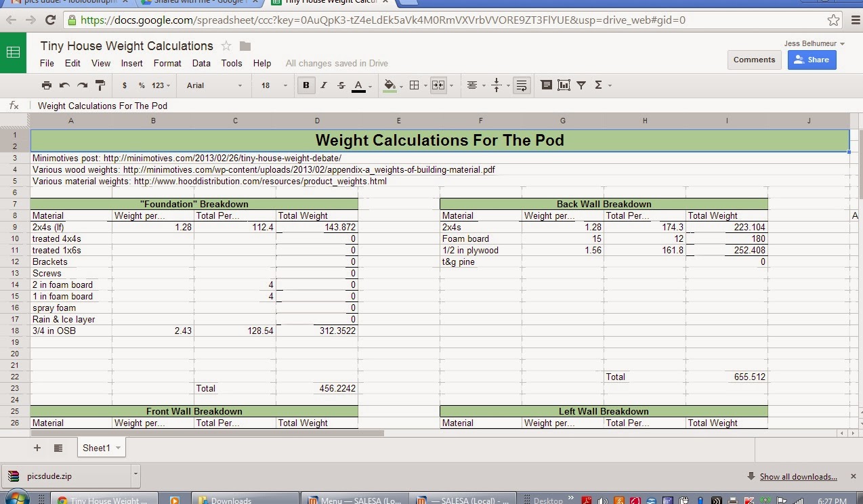Click the document title Tiny House Weight Calculations
The image size is (863, 504).
(x=127, y=46)
